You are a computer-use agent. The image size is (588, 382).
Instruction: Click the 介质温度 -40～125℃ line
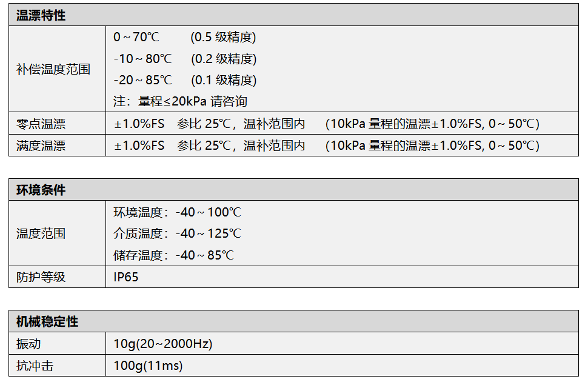(177, 233)
